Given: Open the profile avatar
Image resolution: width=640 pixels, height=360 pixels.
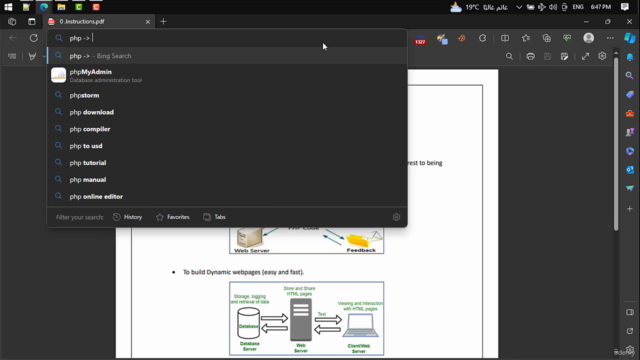Looking at the screenshot, I should [589, 38].
